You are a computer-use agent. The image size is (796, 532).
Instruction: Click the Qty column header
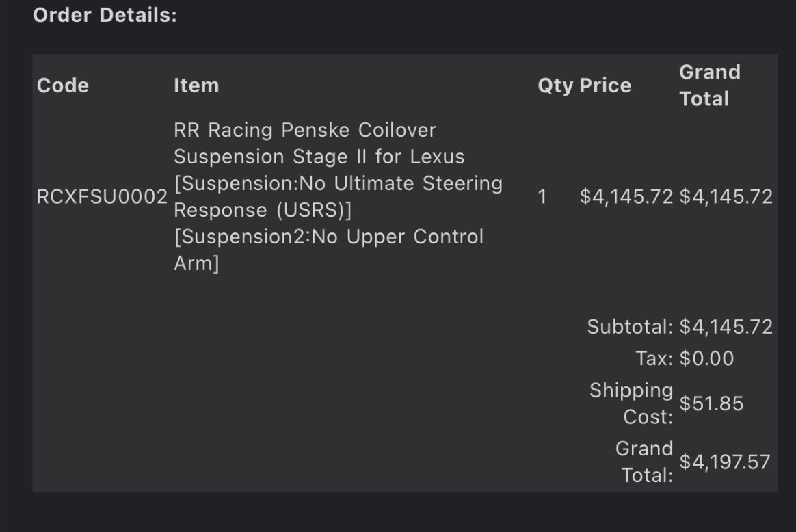pos(555,85)
